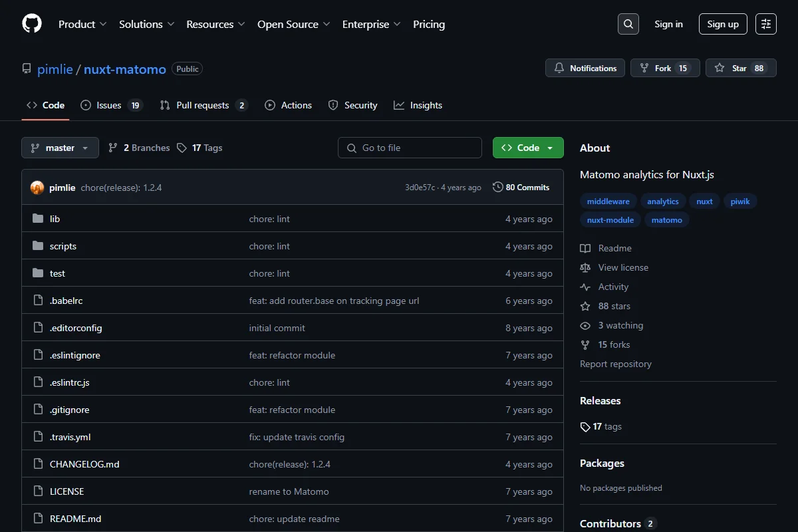Viewport: 798px width, 532px height.
Task: Switch to the Pull requests tab
Action: click(204, 105)
